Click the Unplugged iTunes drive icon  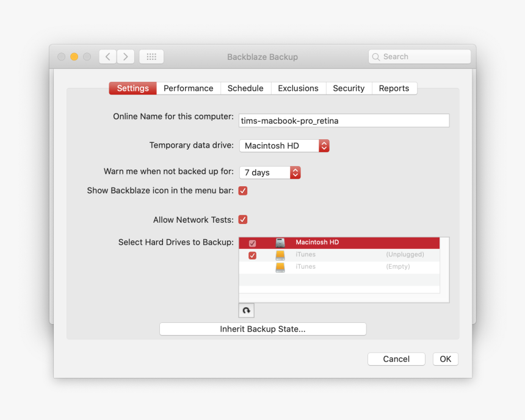(280, 255)
